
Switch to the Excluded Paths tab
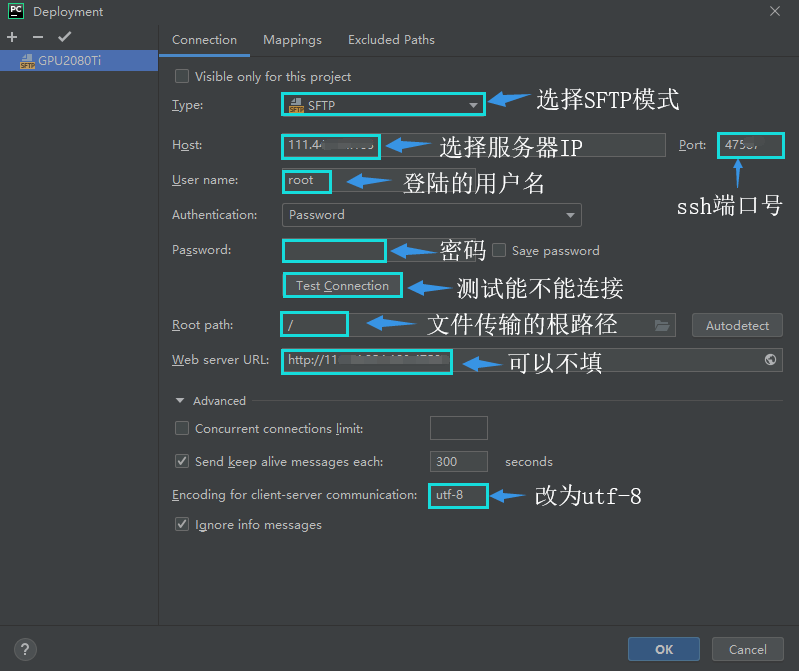(x=391, y=40)
